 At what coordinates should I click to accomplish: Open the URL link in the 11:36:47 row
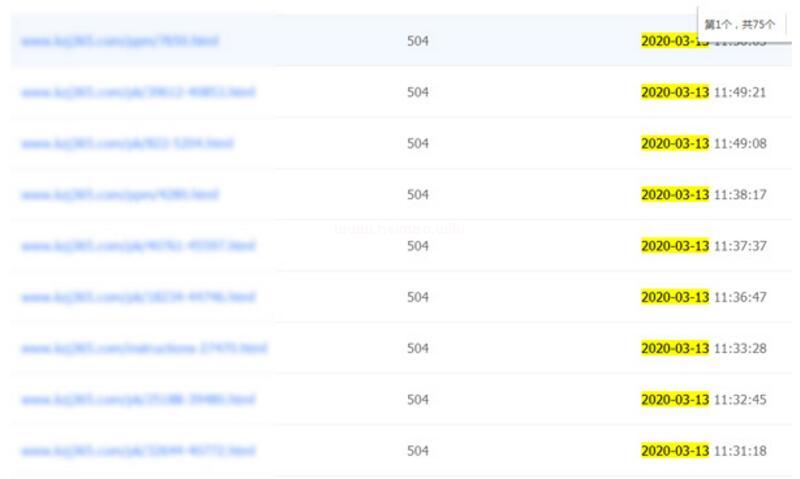coord(137,297)
